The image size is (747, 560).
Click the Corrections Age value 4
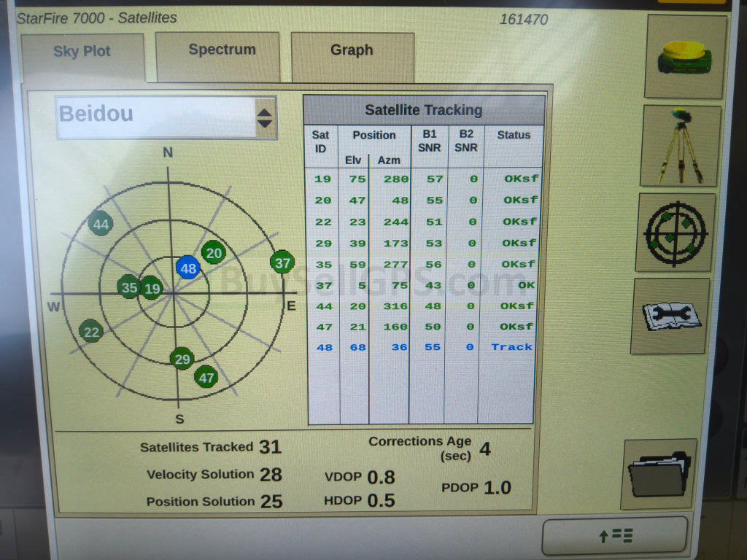pyautogui.click(x=484, y=448)
